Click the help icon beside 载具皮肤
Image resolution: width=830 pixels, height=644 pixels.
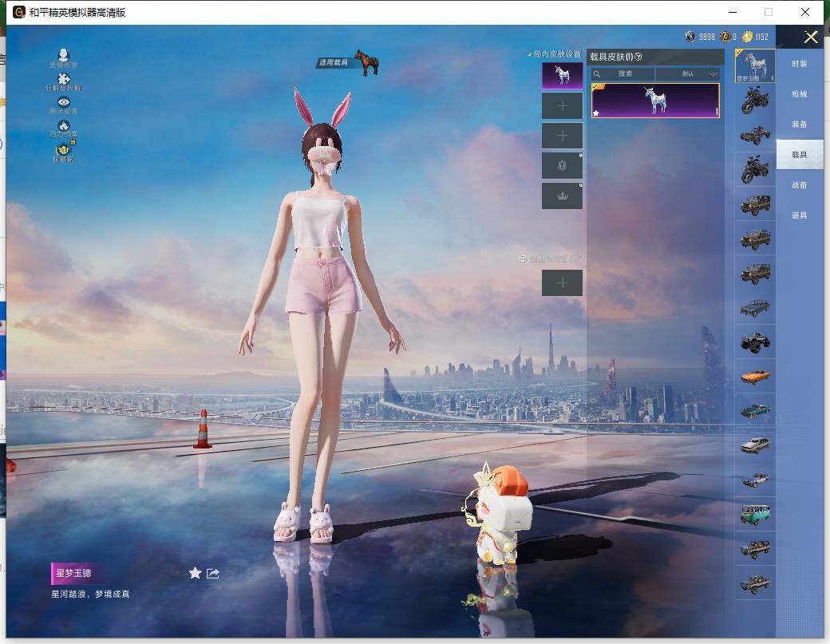(x=638, y=57)
